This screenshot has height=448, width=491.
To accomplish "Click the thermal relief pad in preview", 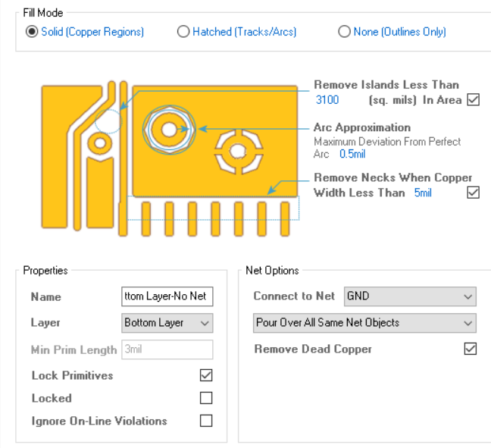I will (239, 152).
